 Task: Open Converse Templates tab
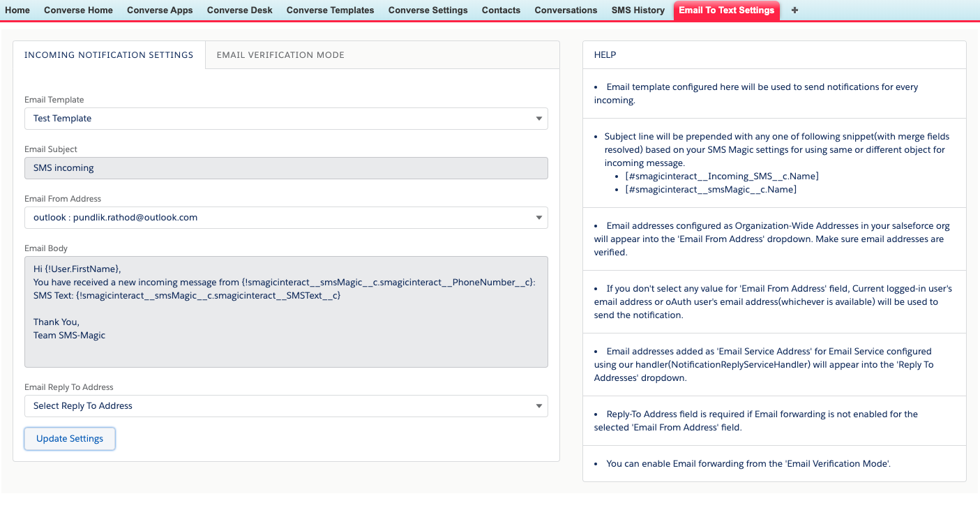point(330,10)
